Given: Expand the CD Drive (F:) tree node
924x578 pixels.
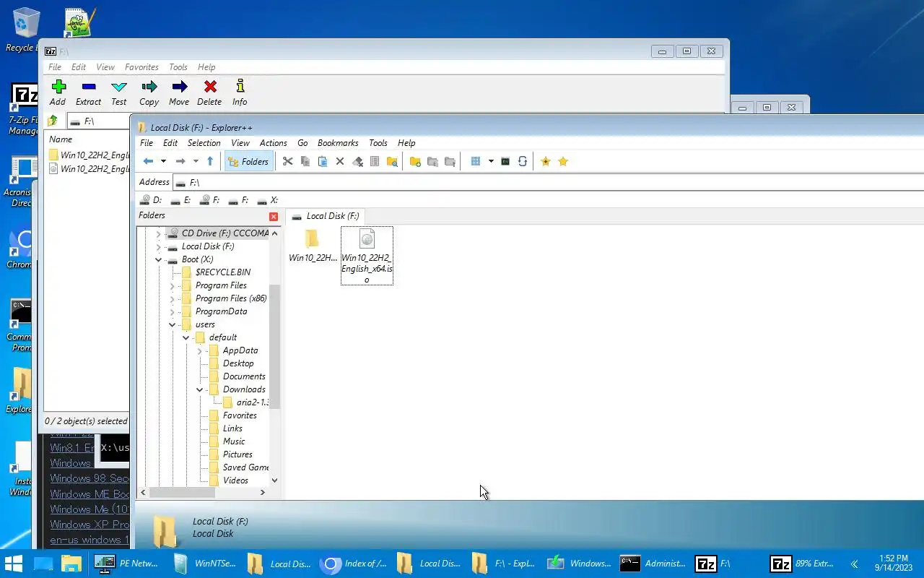Looking at the screenshot, I should tap(158, 233).
